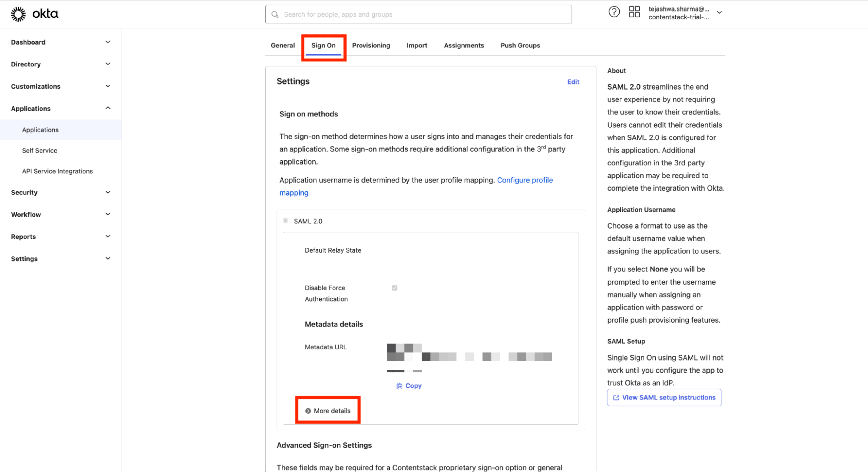Click the Okta logo

(34, 14)
